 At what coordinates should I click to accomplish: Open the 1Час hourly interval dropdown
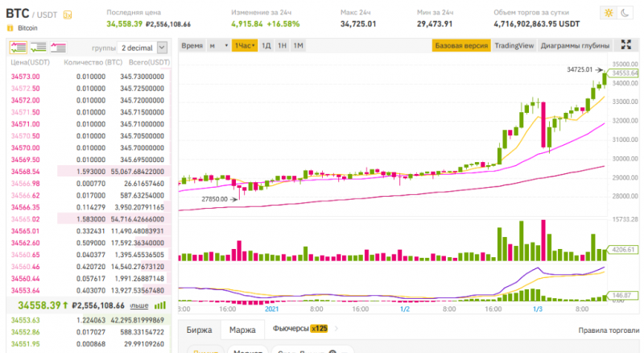coord(243,46)
